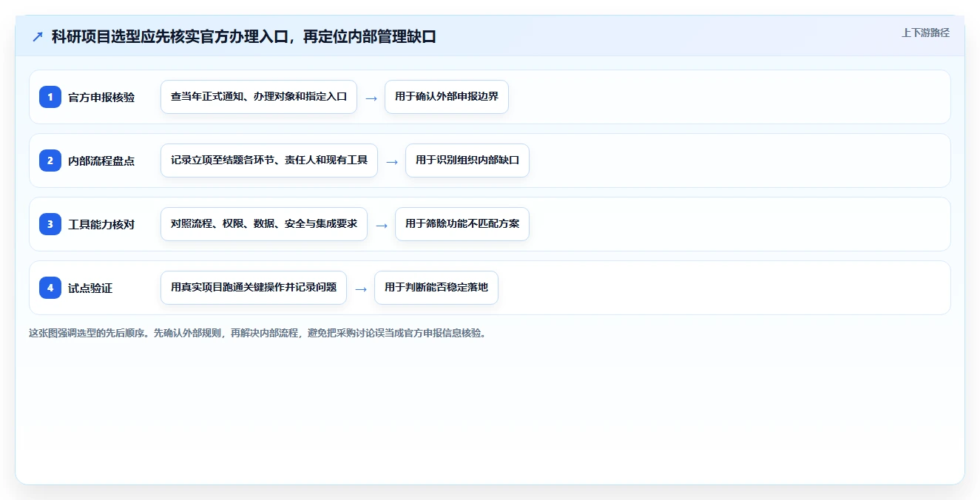The width and height of the screenshot is (980, 500).
Task: Click the 上下游路径 label at top right
Action: [925, 33]
